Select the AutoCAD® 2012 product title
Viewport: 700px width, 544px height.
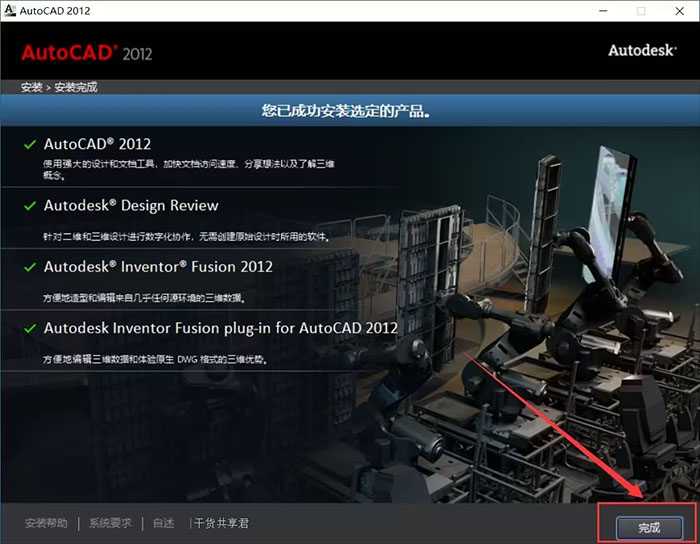pyautogui.click(x=97, y=144)
